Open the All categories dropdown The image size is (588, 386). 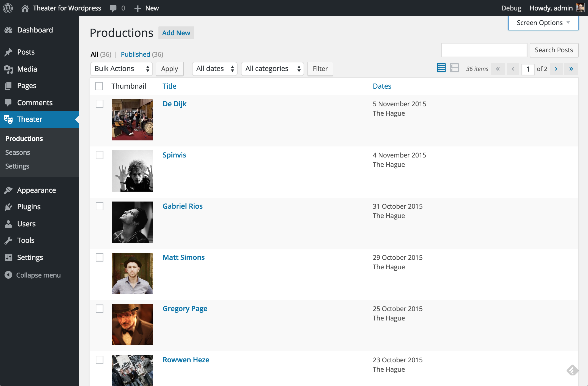[x=273, y=69]
